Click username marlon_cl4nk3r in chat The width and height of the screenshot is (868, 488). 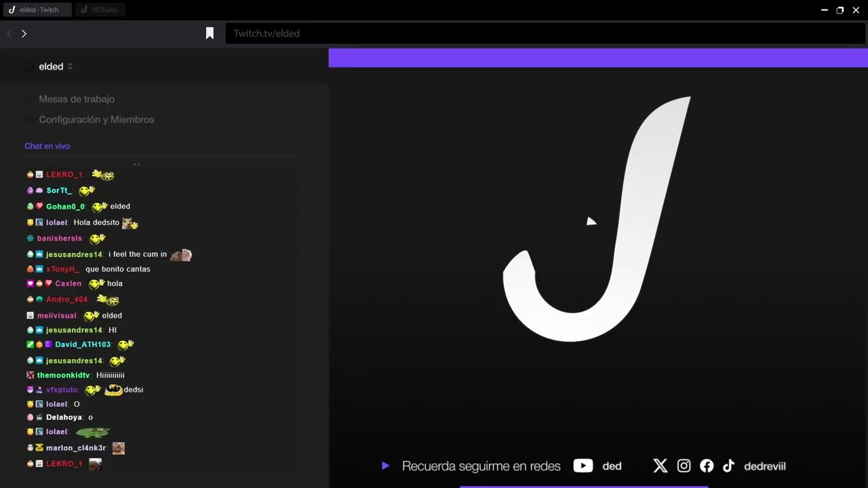(x=76, y=448)
